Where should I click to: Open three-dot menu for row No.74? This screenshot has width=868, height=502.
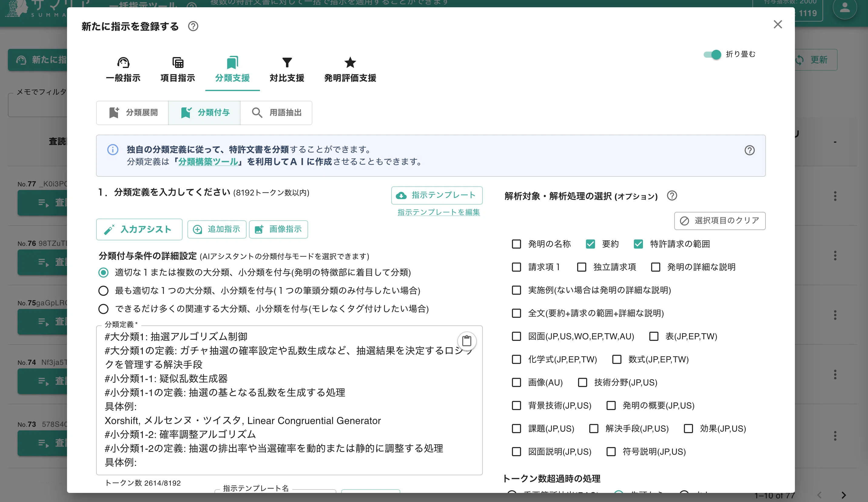point(835,374)
